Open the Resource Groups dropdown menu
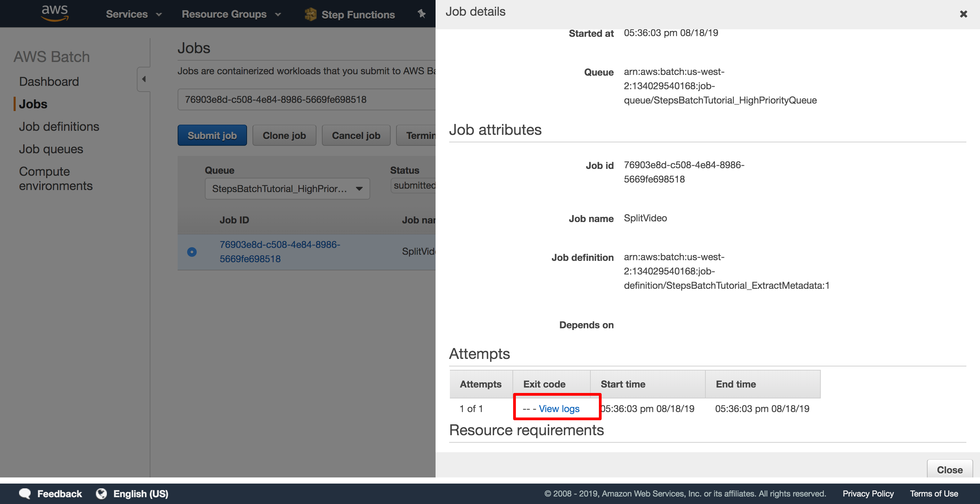Image resolution: width=980 pixels, height=504 pixels. [x=231, y=14]
